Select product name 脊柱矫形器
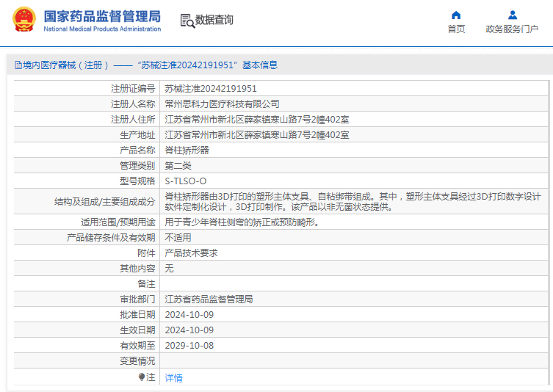The width and height of the screenshot is (553, 392). tap(187, 150)
